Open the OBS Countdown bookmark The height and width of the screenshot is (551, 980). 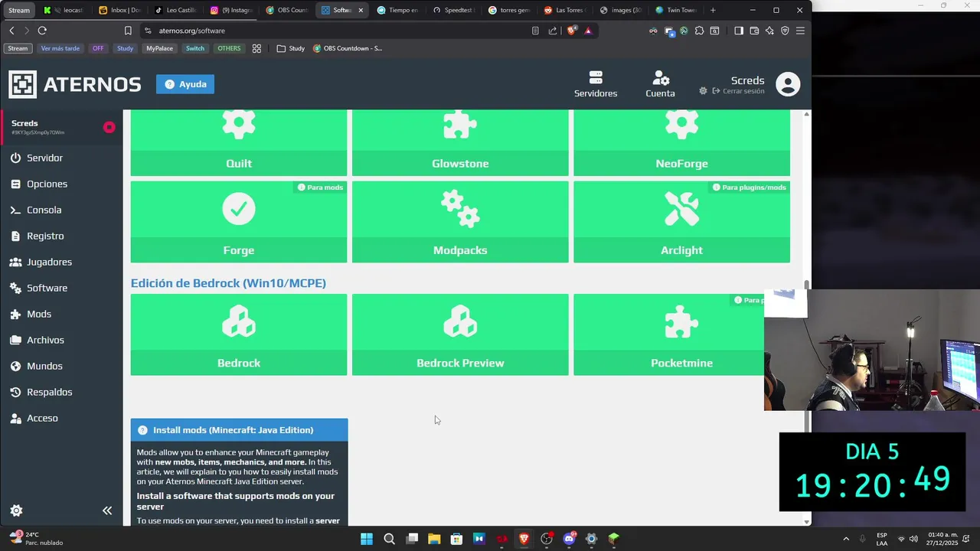[x=347, y=48]
